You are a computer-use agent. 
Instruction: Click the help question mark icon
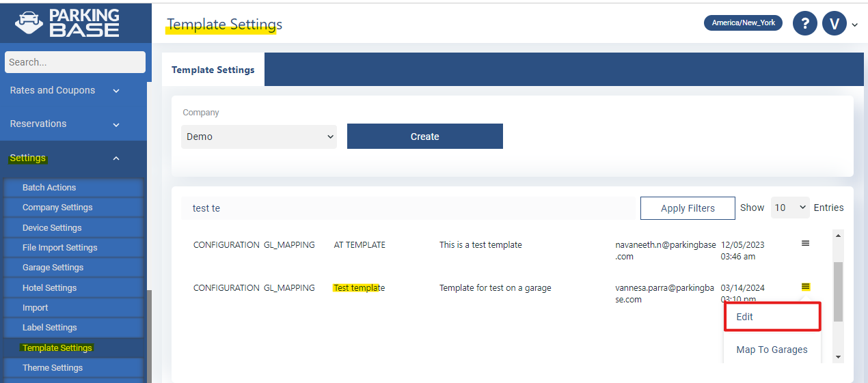point(805,23)
